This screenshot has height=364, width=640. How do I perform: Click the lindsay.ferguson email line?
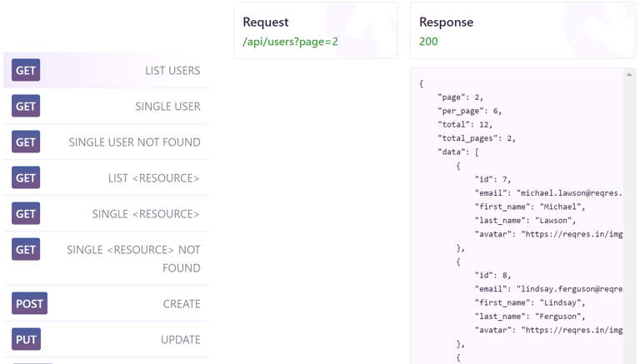point(548,289)
